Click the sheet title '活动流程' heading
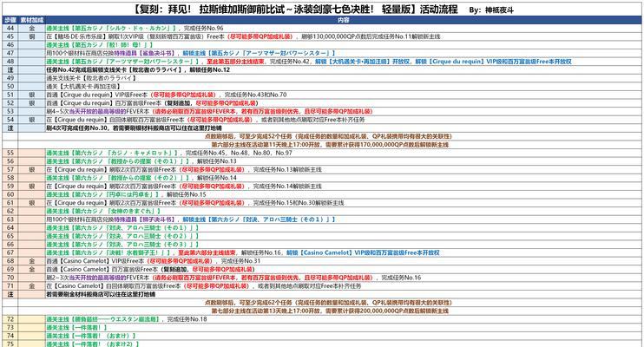The image size is (644, 347). coord(438,10)
